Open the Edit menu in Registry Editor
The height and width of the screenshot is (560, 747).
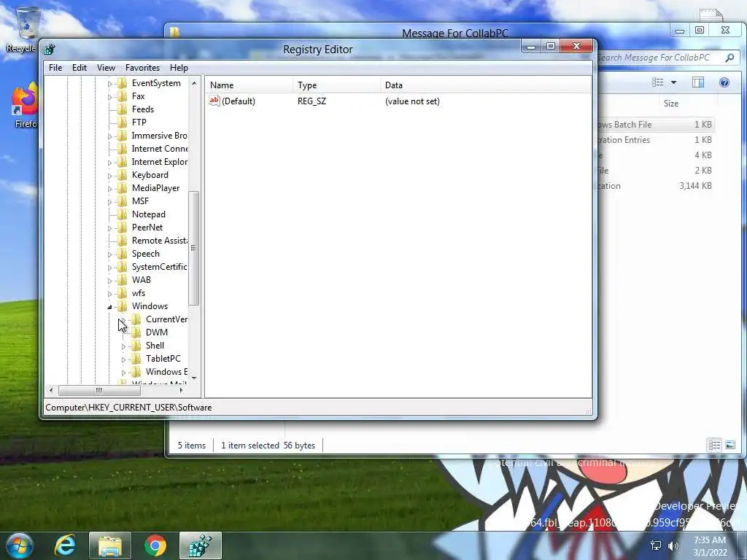point(79,68)
